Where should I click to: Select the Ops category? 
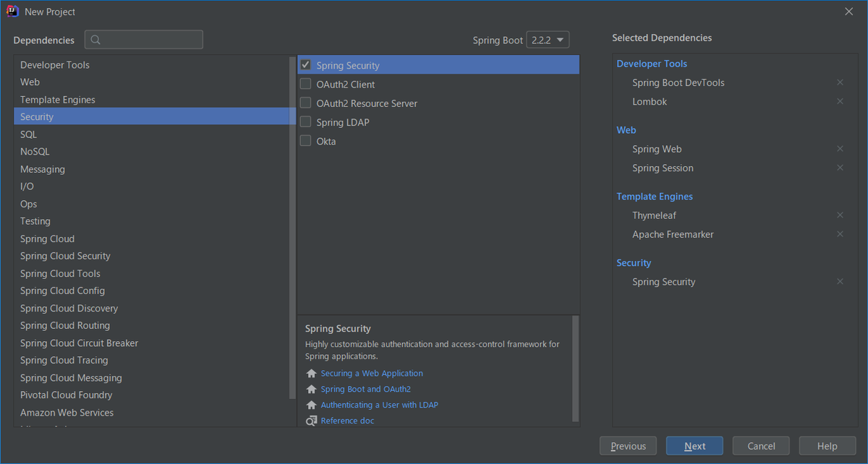pyautogui.click(x=151, y=204)
